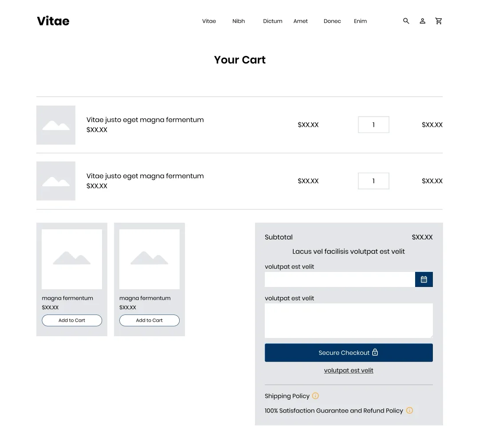Image resolution: width=479 pixels, height=448 pixels.
Task: Open 100% Satisfaction Guarantee and Refund Policy
Action: [334, 411]
